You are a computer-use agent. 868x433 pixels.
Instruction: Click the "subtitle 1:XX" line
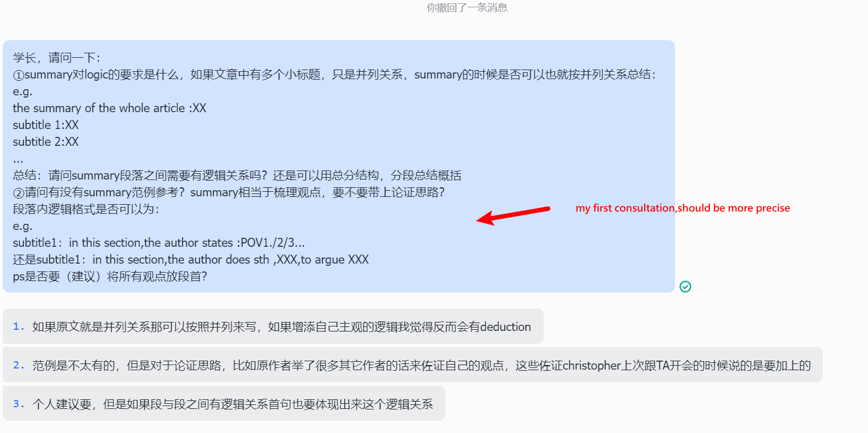coord(46,125)
